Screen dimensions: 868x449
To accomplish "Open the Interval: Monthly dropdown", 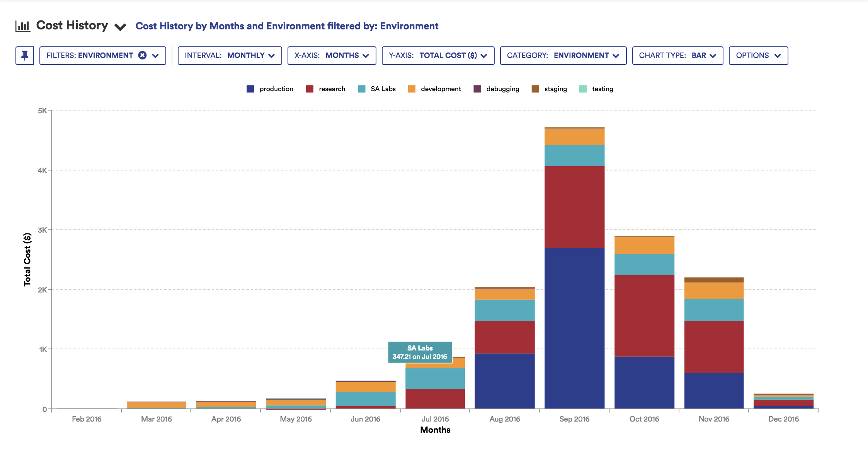I will click(x=230, y=56).
